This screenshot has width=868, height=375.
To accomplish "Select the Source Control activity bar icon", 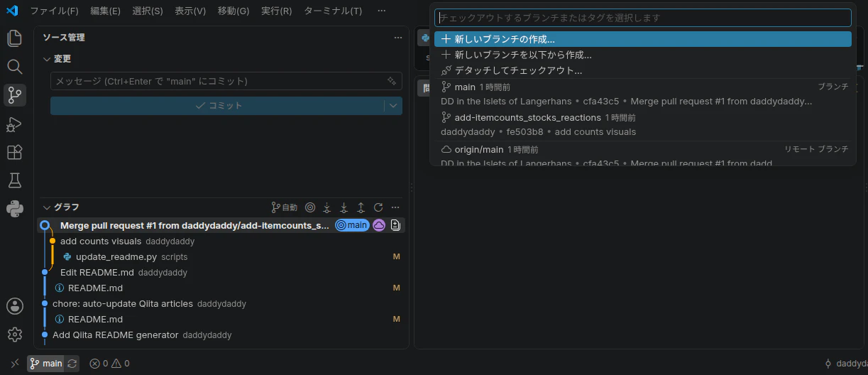I will pyautogui.click(x=15, y=94).
